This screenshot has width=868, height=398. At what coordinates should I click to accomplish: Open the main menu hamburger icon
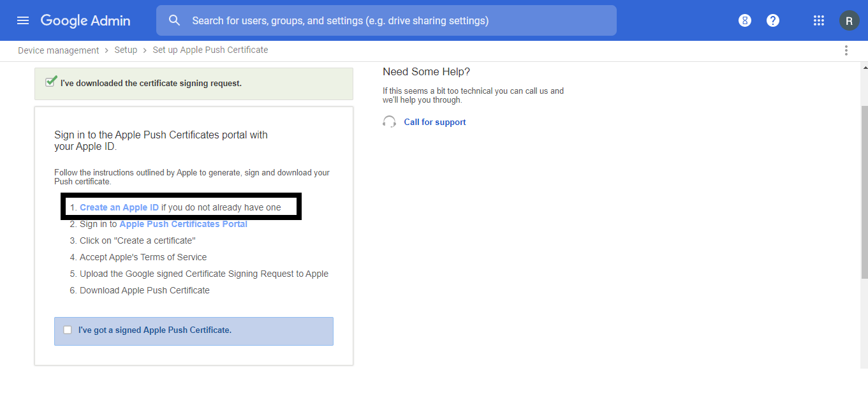(x=23, y=20)
